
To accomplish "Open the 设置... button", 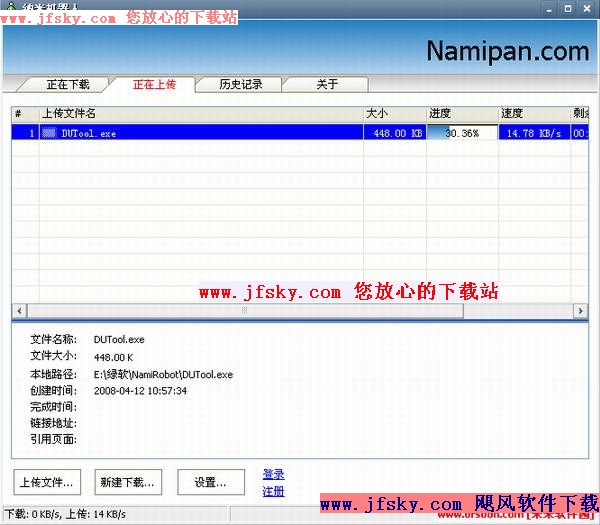I will click(210, 482).
